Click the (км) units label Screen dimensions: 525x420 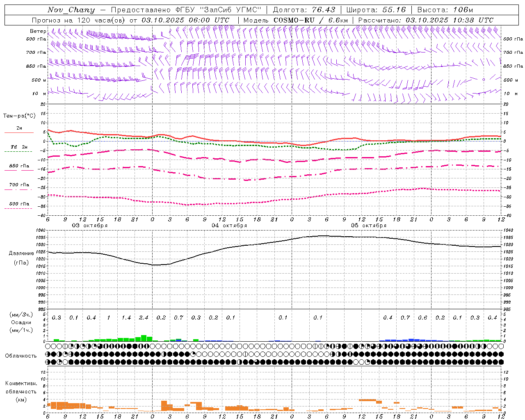tap(21, 399)
